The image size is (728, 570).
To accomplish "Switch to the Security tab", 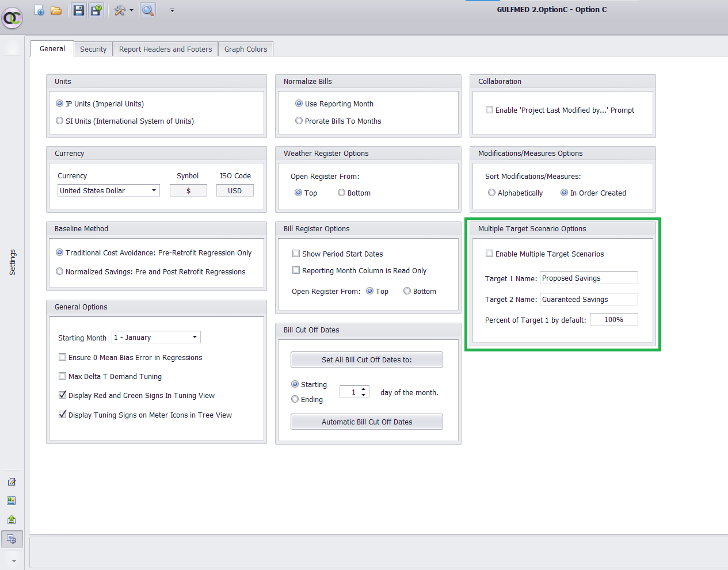I will (x=93, y=49).
